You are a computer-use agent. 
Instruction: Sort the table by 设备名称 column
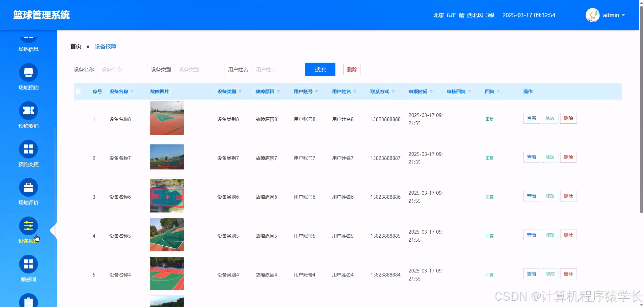click(132, 91)
